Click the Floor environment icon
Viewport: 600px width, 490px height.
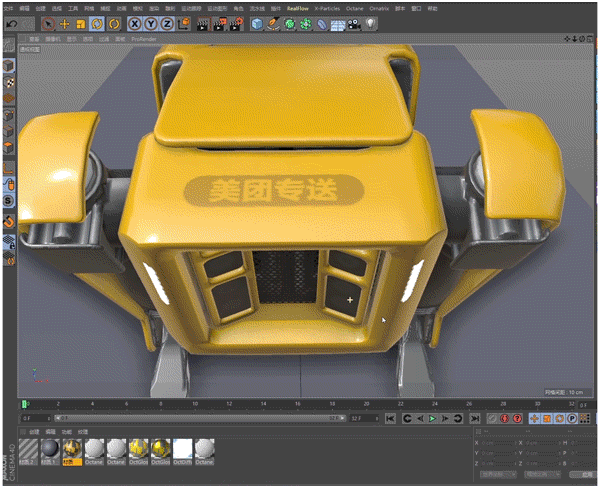tap(338, 25)
